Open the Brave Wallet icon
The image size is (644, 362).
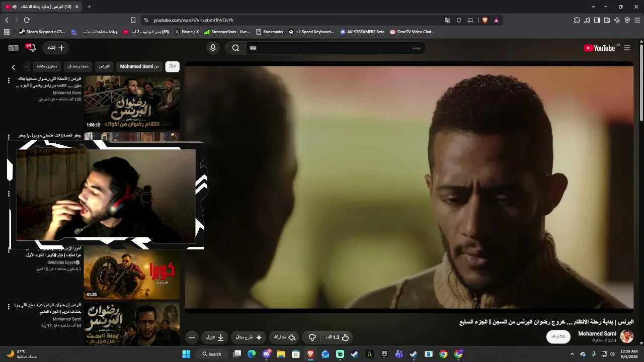tap(607, 20)
